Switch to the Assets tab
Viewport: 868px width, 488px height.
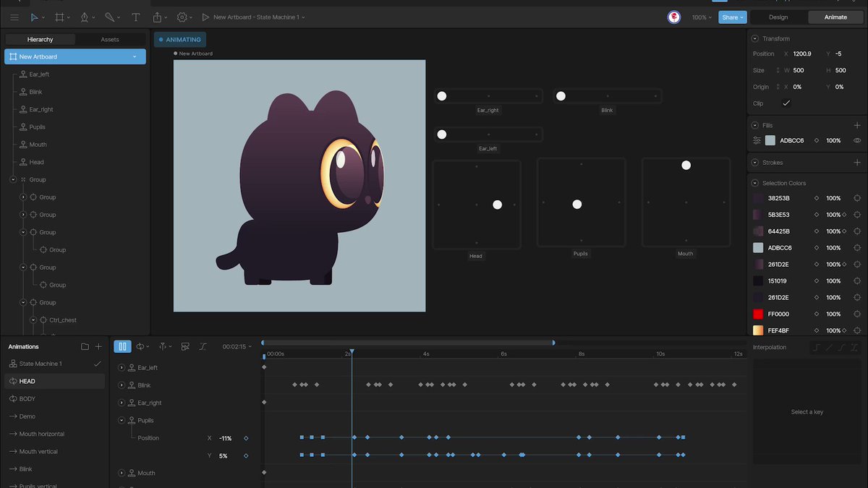point(110,40)
